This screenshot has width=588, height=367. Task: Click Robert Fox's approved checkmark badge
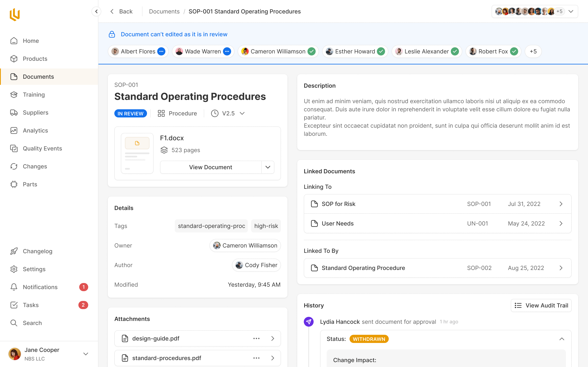coord(514,51)
